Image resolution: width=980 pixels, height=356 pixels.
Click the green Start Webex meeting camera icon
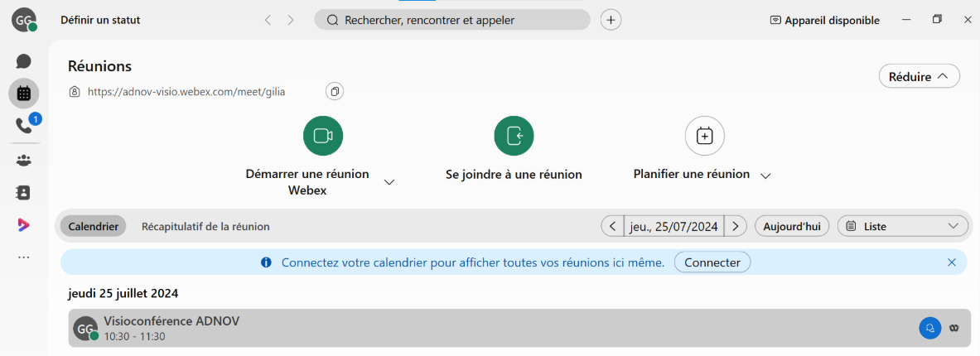tap(323, 136)
